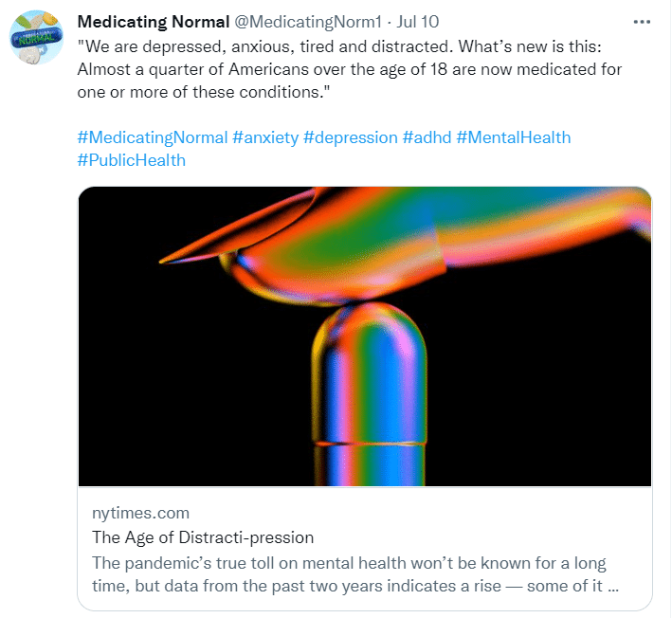The width and height of the screenshot is (672, 618).
Task: Open the #MedicatingNormal hashtag
Action: coord(152,137)
